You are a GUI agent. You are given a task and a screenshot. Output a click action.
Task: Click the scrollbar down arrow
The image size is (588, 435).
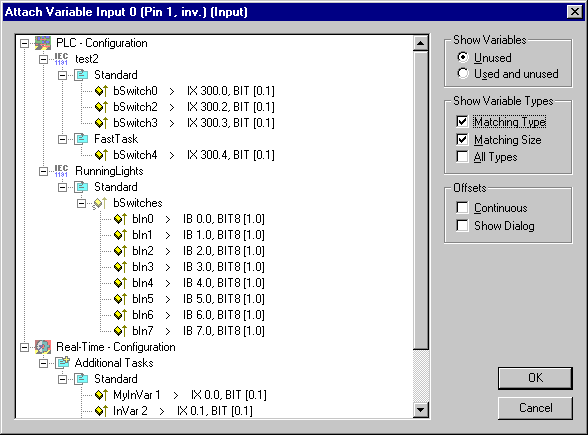click(x=421, y=410)
